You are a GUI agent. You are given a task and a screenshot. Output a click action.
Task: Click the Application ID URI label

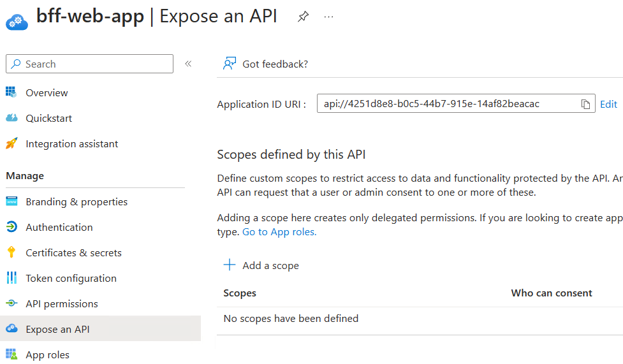click(261, 104)
